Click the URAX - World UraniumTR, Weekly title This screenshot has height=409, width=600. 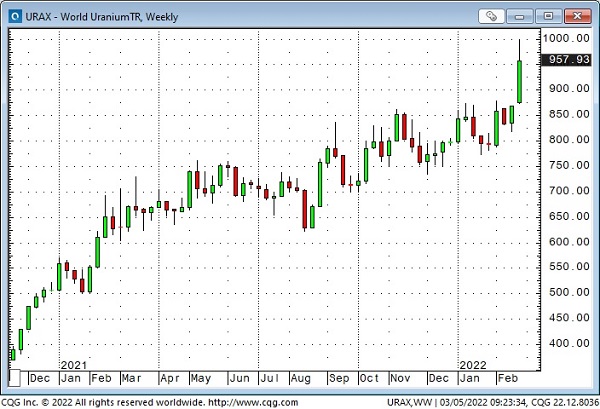(102, 17)
